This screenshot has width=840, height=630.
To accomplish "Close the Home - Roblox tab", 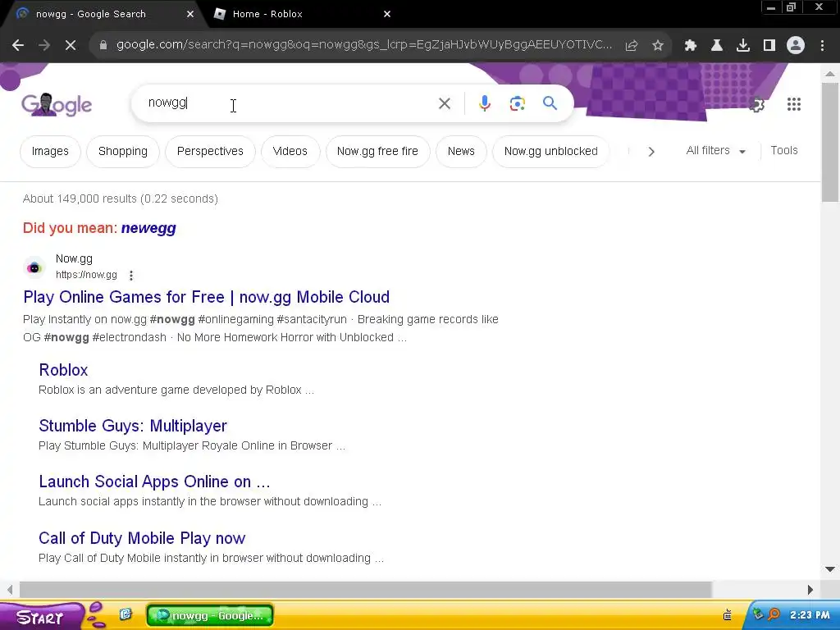I will (x=387, y=15).
